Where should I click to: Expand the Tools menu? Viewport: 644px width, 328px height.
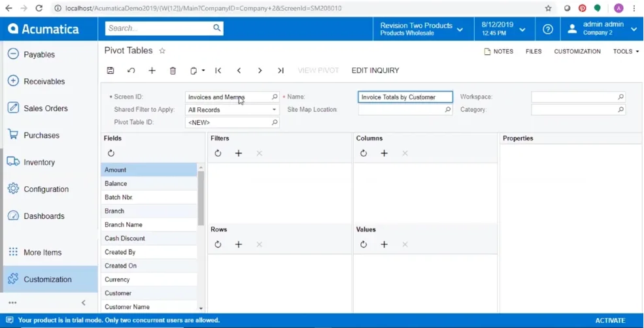pyautogui.click(x=626, y=51)
